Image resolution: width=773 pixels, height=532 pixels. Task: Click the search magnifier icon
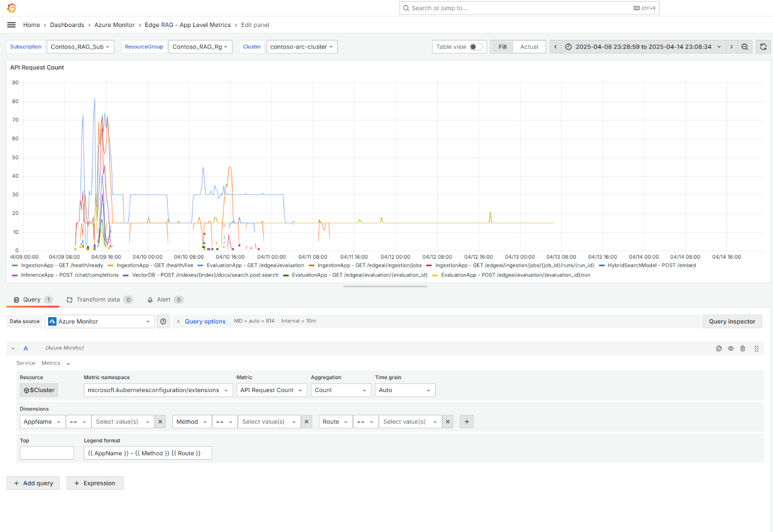[x=406, y=8]
